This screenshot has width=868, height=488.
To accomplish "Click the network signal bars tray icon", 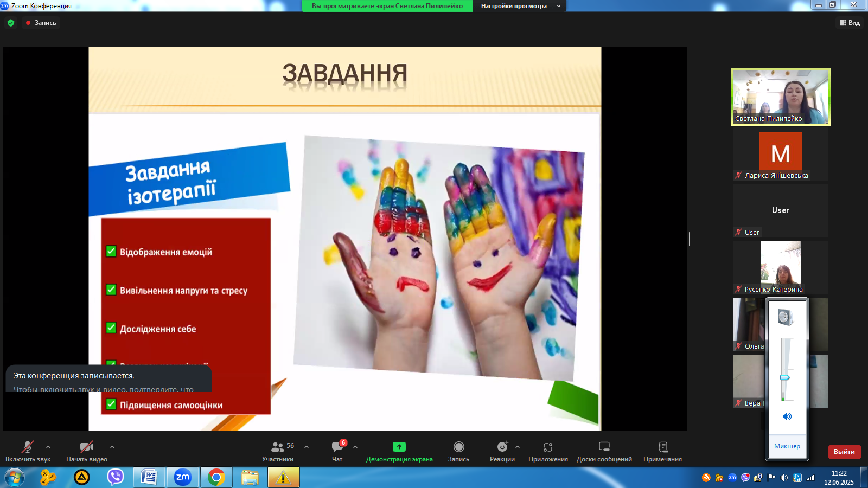I will coord(810,478).
